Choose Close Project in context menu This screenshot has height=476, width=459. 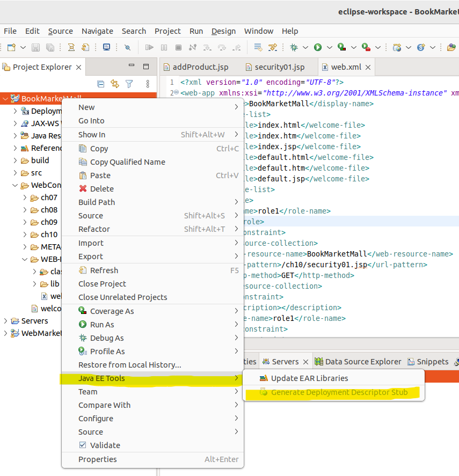point(152,284)
